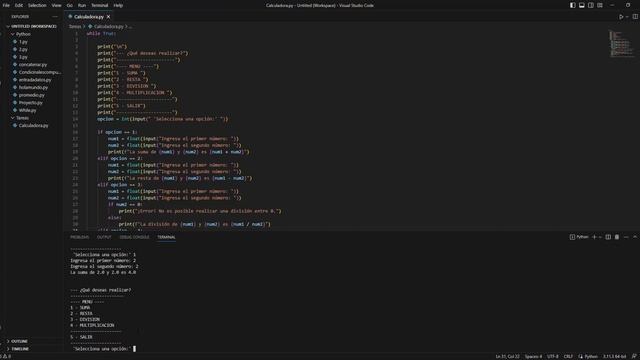Open Proyecto.py file

[30, 103]
